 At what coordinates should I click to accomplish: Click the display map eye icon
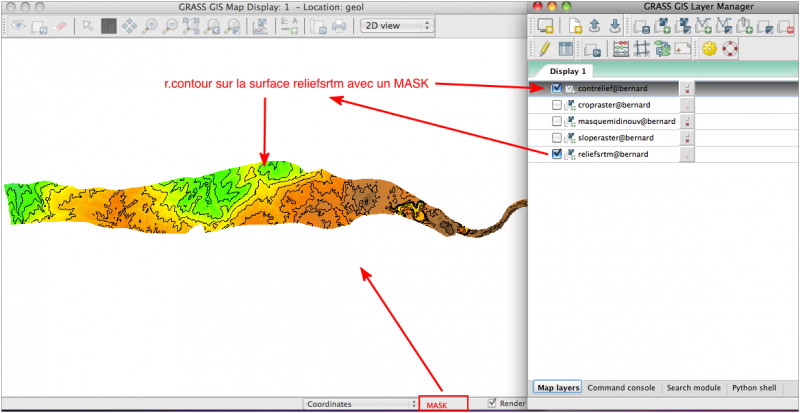(18, 27)
